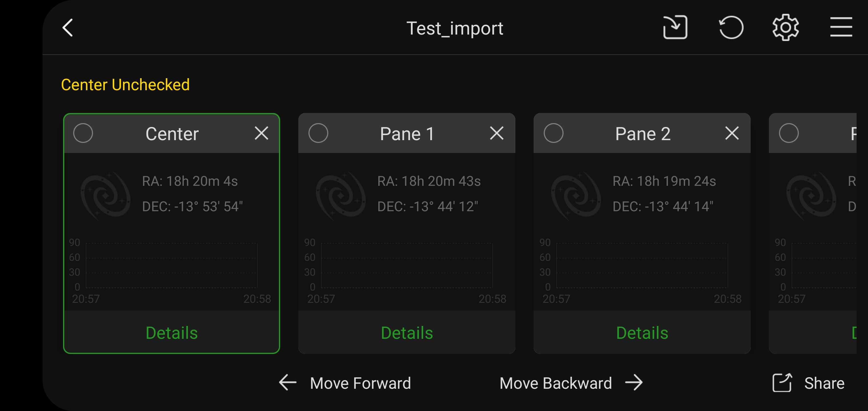Tap the Center pane altitude chart
Viewport: 868px width, 411px height.
pyautogui.click(x=172, y=265)
